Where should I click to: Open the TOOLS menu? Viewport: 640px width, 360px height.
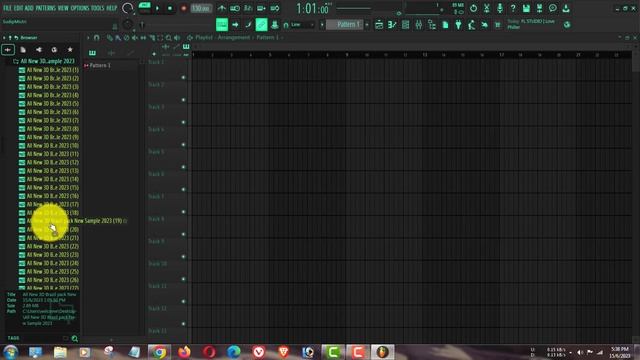coord(98,8)
